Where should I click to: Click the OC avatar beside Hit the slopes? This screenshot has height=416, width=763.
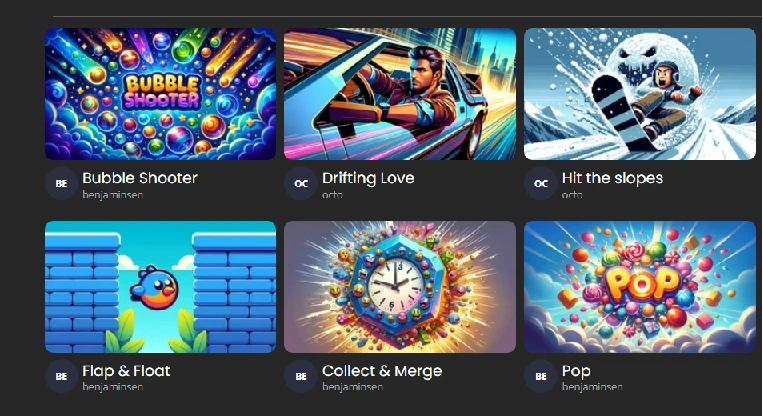(541, 183)
